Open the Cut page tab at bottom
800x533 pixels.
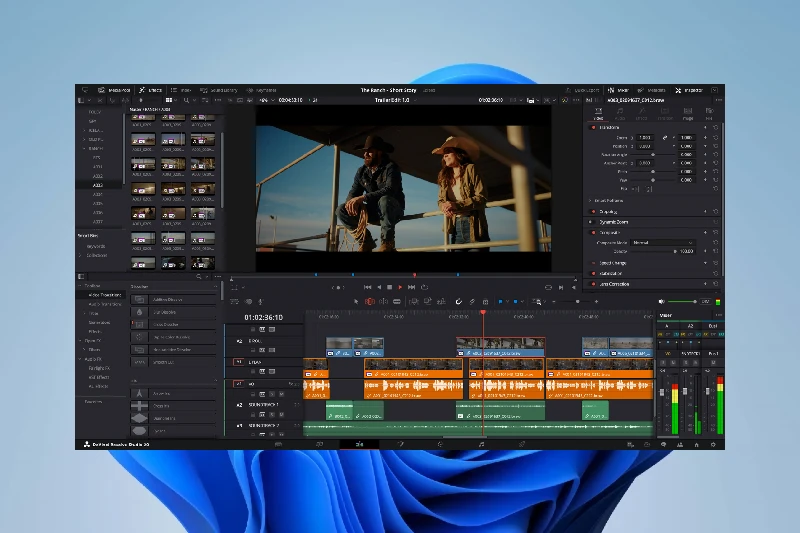click(x=319, y=445)
